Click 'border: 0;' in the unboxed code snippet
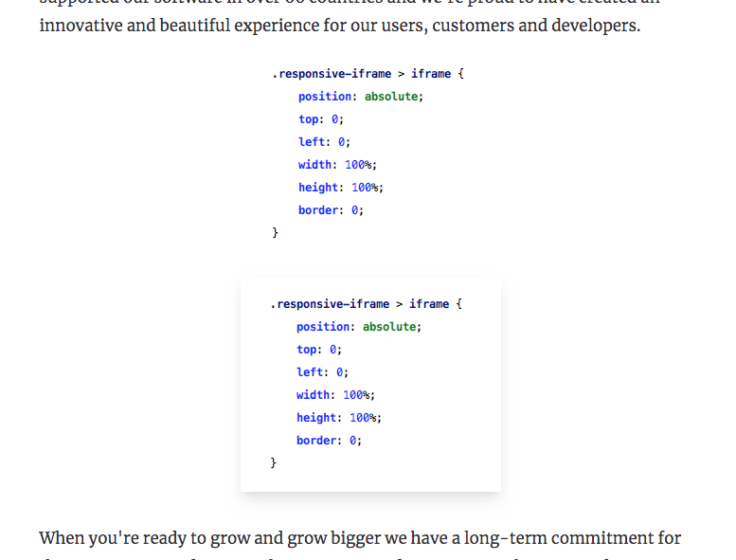Image resolution: width=736 pixels, height=560 pixels. click(331, 209)
